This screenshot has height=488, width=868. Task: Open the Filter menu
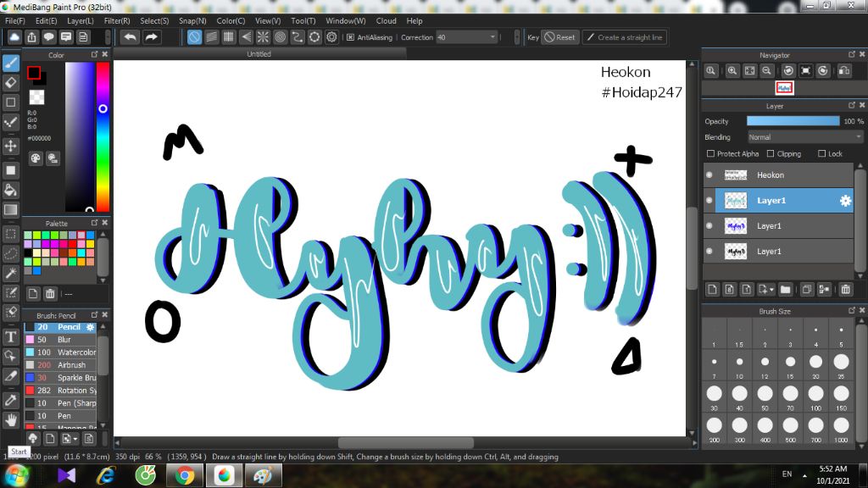(118, 20)
